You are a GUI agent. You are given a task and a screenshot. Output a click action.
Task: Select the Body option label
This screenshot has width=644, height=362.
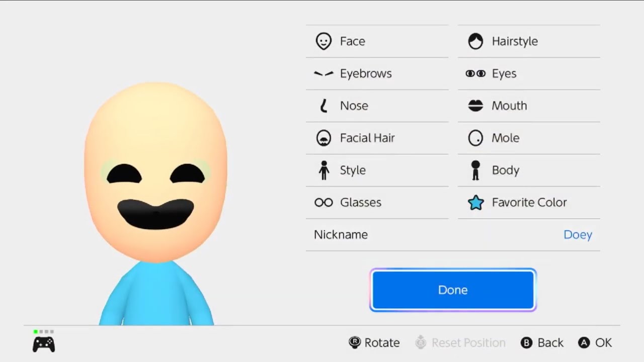pos(506,170)
